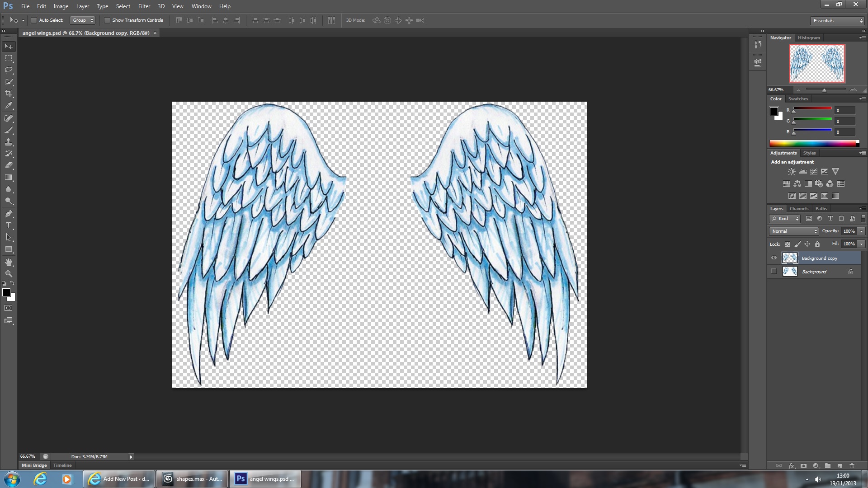Open the Filter menu
Image resolution: width=868 pixels, height=488 pixels.
(x=144, y=6)
